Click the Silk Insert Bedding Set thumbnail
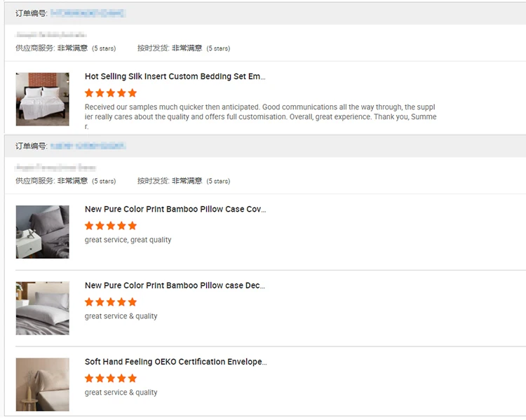Screen dimensions: 526x420 [x=43, y=99]
